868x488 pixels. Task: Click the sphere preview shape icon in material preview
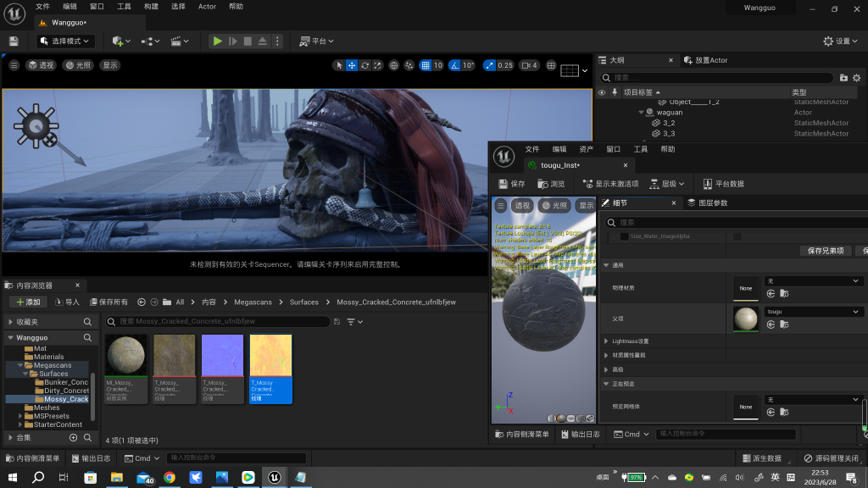(561, 419)
